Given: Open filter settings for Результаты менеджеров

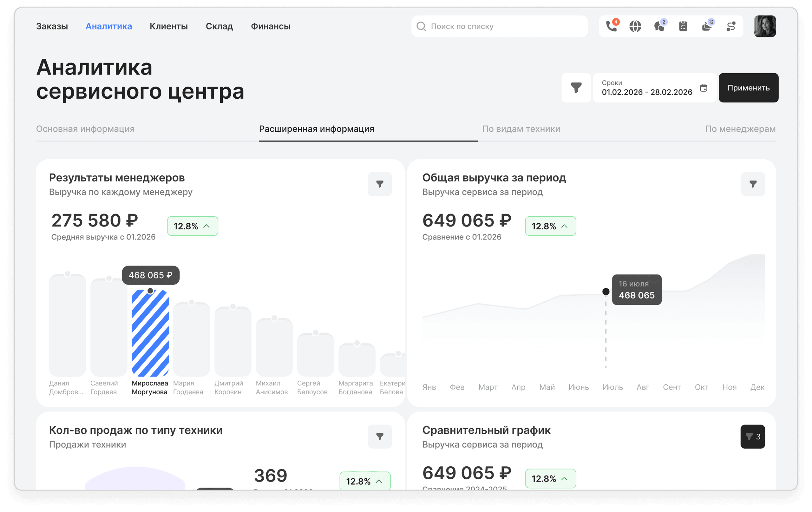Looking at the screenshot, I should (x=380, y=184).
